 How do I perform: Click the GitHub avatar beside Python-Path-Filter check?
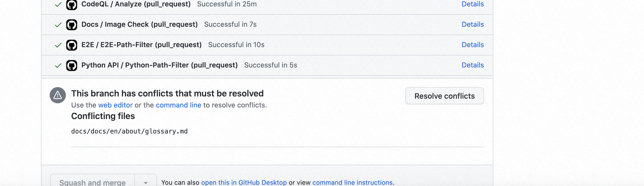[x=71, y=65]
